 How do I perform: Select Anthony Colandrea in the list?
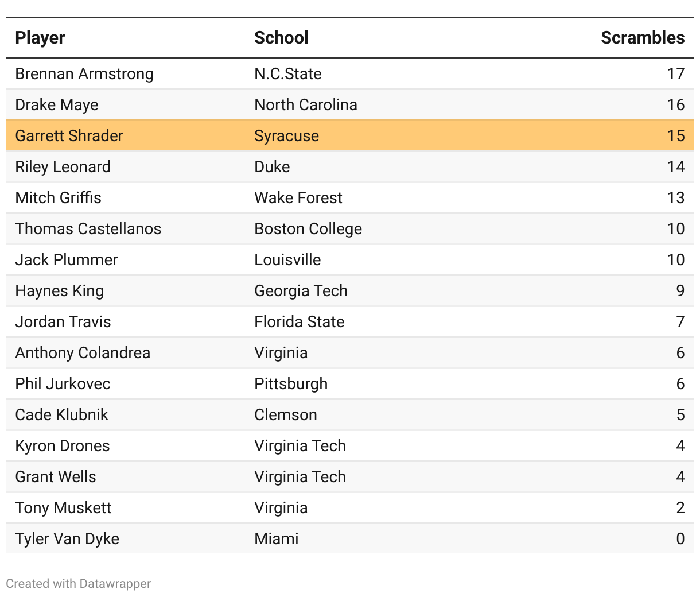(83, 353)
